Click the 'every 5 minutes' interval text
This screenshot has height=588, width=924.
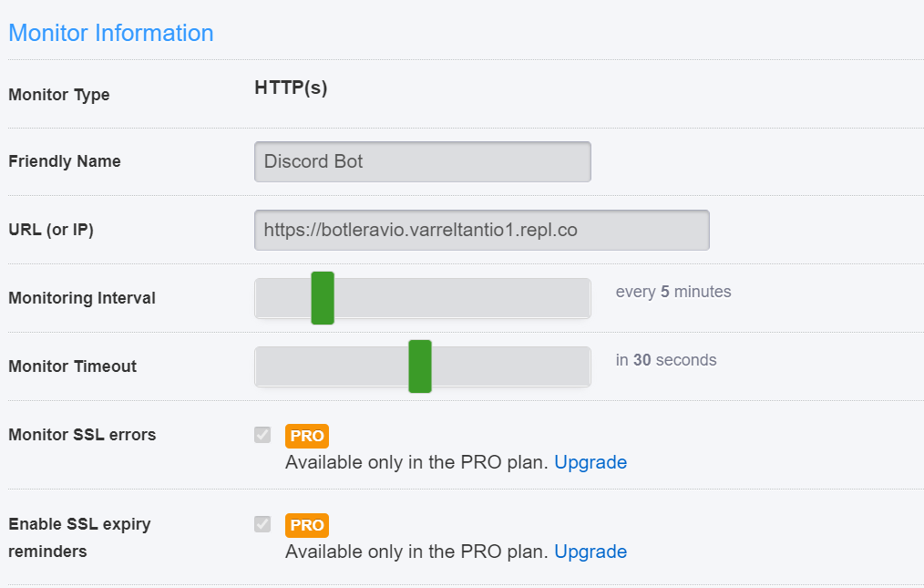click(673, 292)
